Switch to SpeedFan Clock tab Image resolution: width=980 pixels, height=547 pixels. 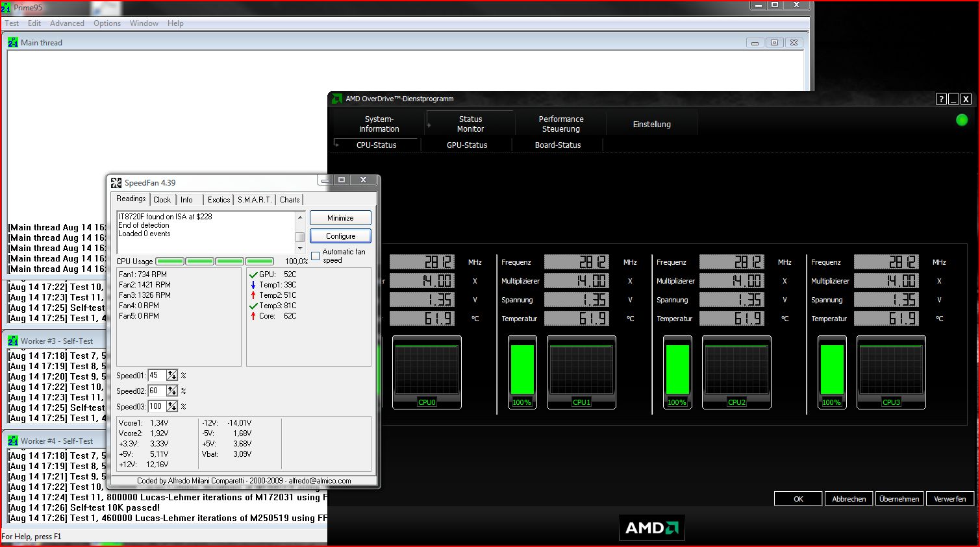coord(162,200)
